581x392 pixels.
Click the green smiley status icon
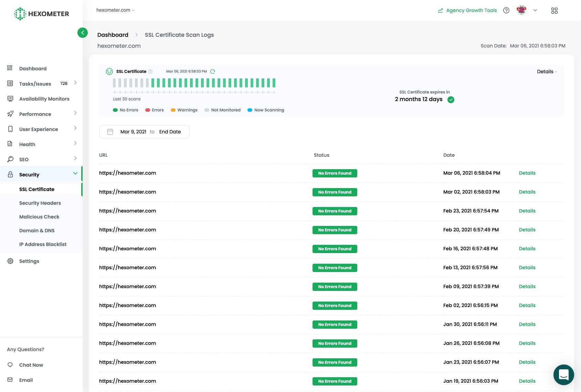[109, 72]
